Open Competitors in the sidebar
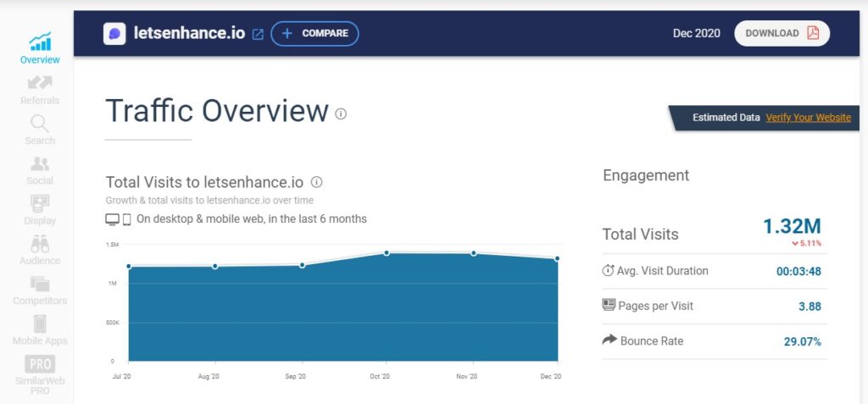 pos(40,290)
